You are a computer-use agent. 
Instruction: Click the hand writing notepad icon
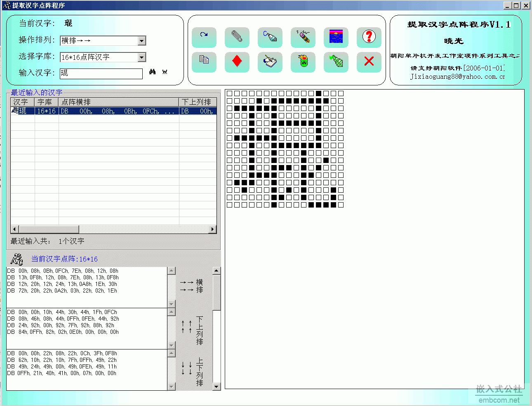click(x=270, y=62)
